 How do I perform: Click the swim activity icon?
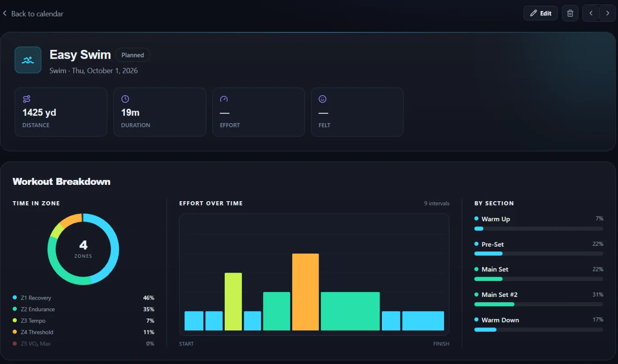coord(28,60)
